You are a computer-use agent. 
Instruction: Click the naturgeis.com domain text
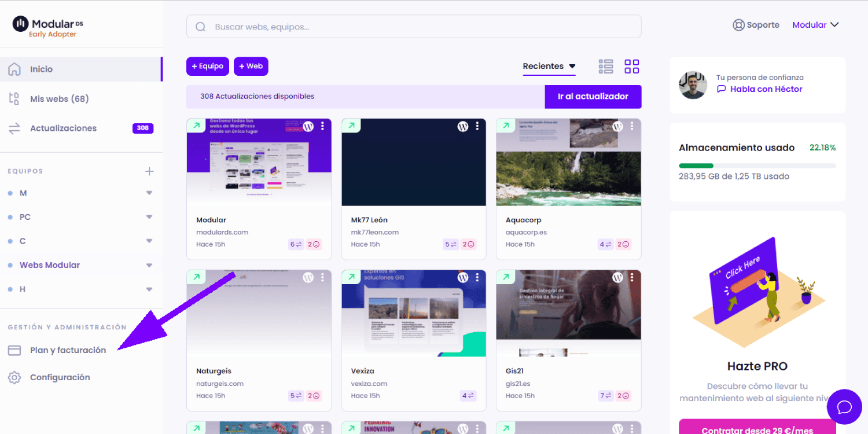pos(220,384)
